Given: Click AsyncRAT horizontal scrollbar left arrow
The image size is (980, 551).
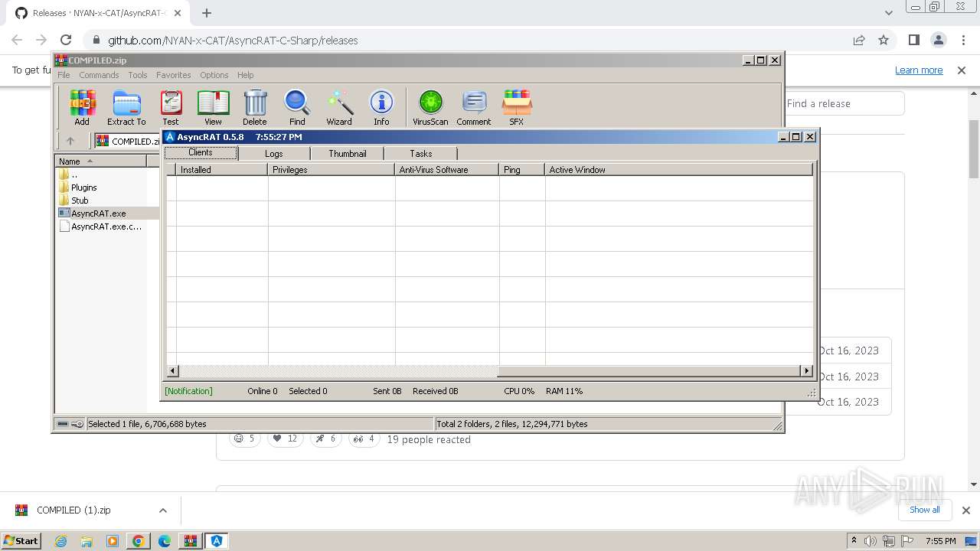Looking at the screenshot, I should click(x=173, y=371).
